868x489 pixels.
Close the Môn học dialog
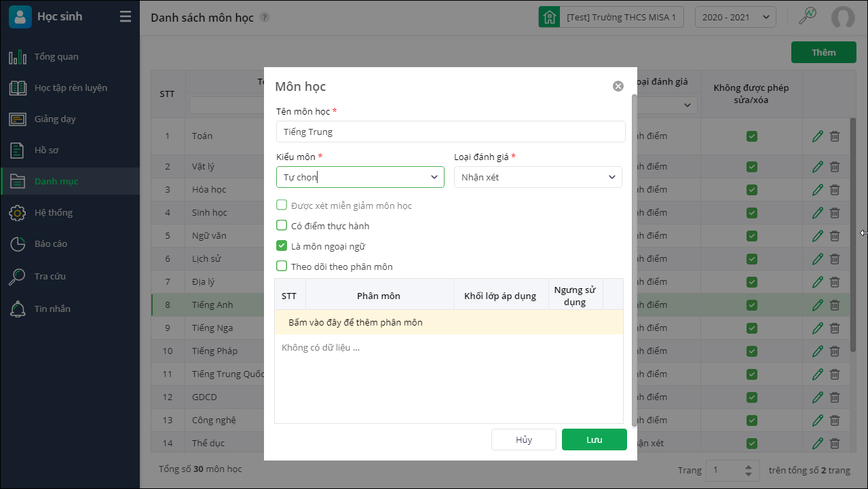[618, 86]
